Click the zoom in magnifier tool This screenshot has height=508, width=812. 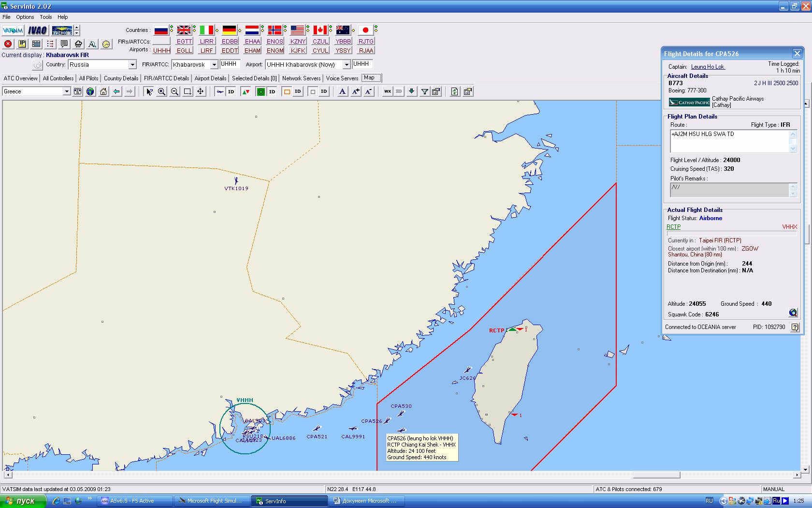(x=162, y=91)
